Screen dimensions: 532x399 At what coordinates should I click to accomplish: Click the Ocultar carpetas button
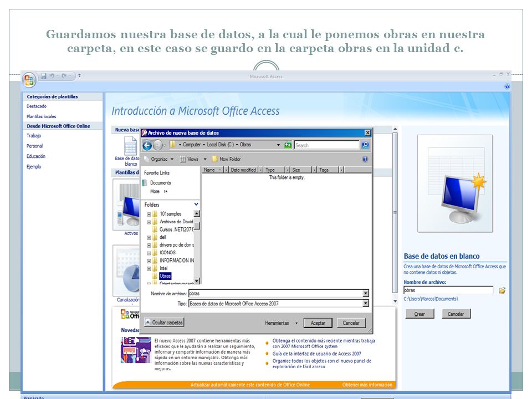coord(164,323)
